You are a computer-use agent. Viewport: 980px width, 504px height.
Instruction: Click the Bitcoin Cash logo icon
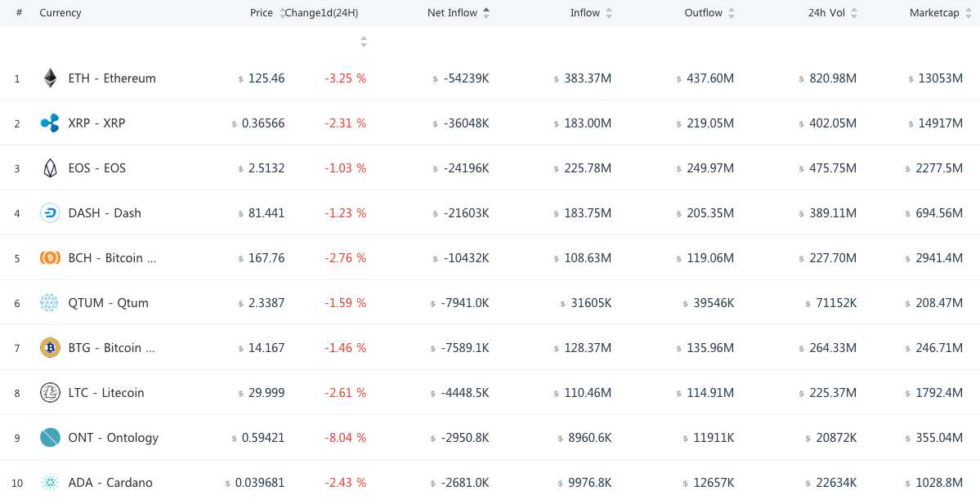tap(50, 258)
